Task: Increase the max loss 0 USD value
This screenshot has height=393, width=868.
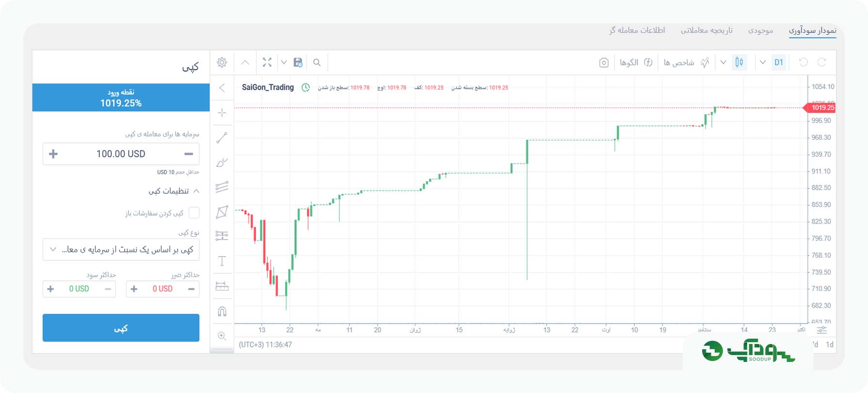Action: coord(134,289)
